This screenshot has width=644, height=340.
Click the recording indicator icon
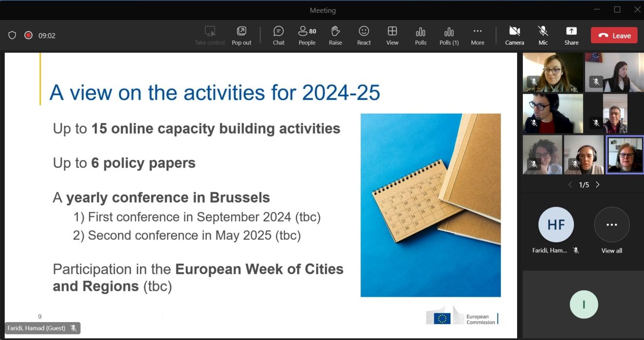(28, 35)
